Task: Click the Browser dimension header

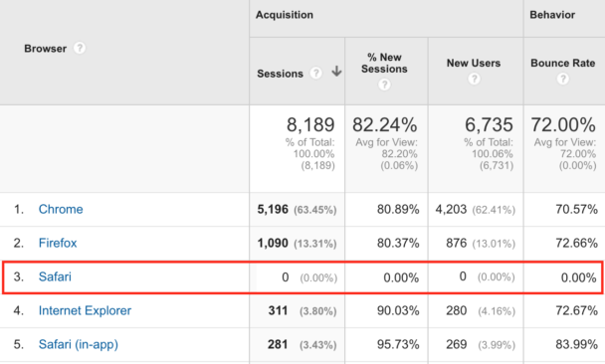Action: [x=45, y=49]
